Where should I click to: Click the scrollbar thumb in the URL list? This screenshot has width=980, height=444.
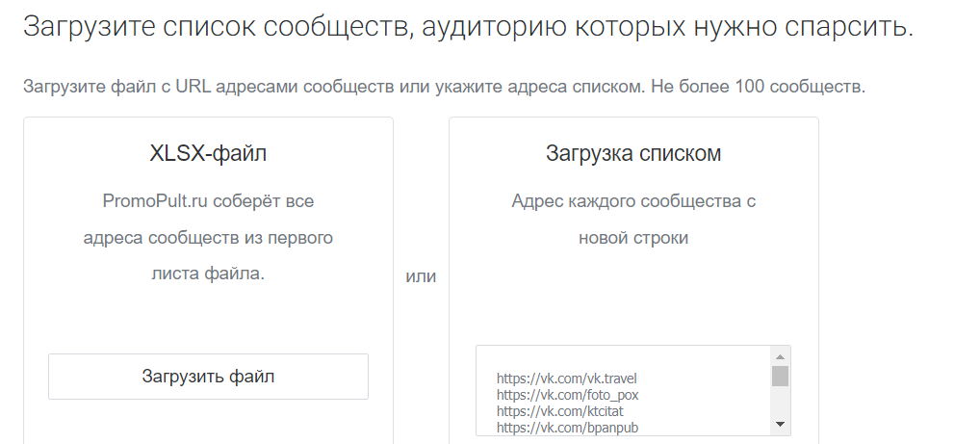click(x=780, y=376)
